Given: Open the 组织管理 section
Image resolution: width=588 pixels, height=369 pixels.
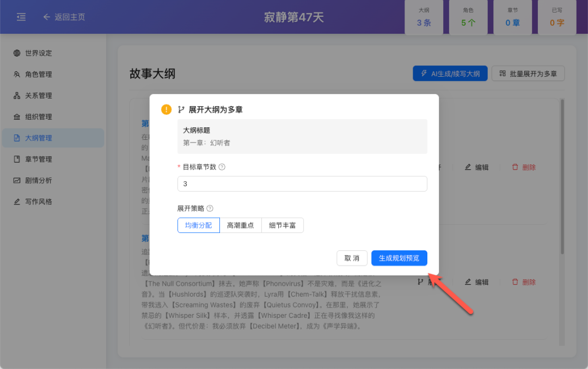Looking at the screenshot, I should tap(38, 116).
